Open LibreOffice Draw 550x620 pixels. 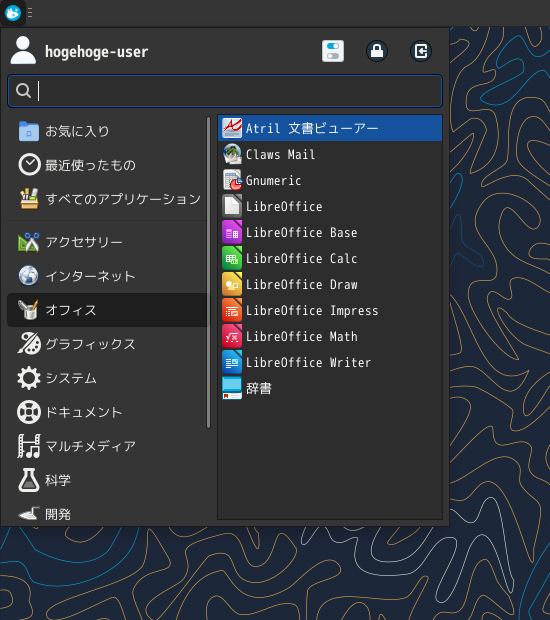(330, 285)
